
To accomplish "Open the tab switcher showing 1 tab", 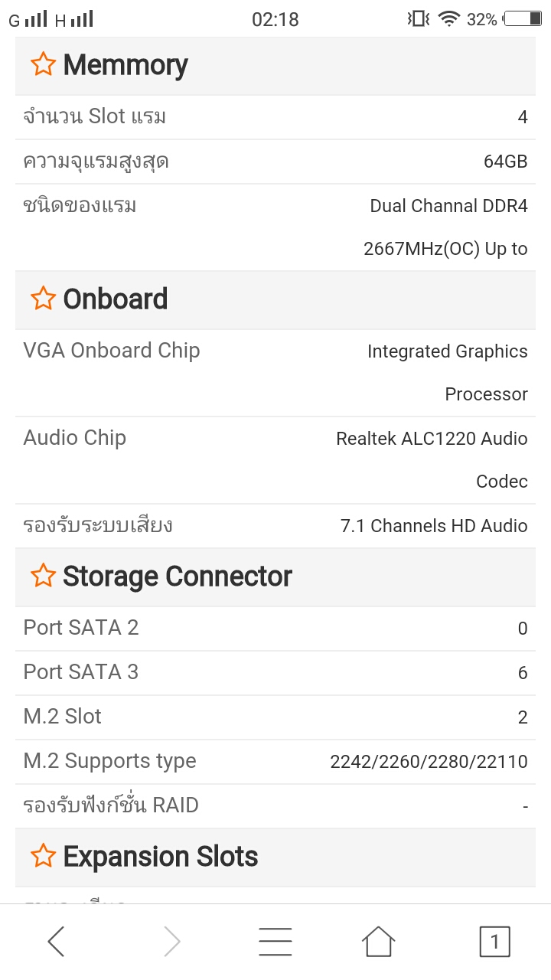I will pos(494,941).
